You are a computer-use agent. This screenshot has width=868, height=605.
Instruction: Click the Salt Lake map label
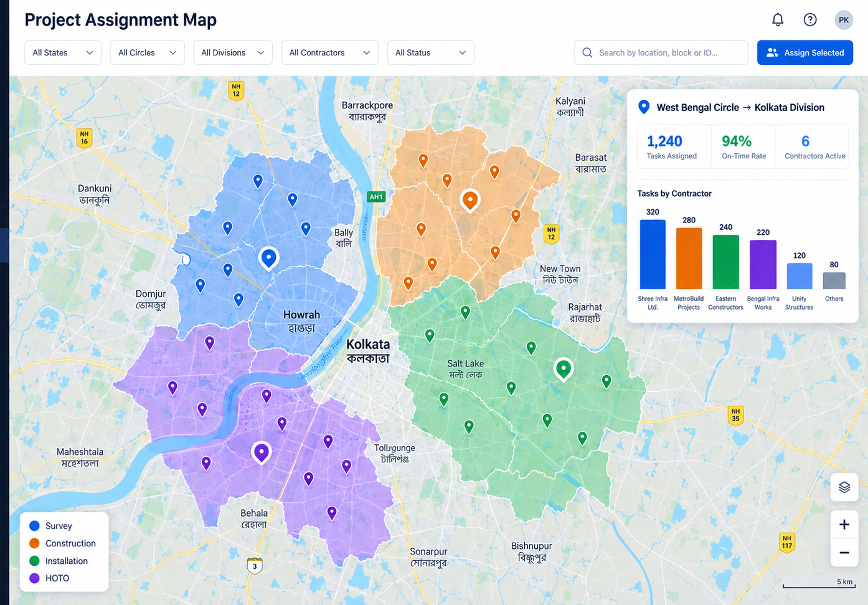[465, 369]
